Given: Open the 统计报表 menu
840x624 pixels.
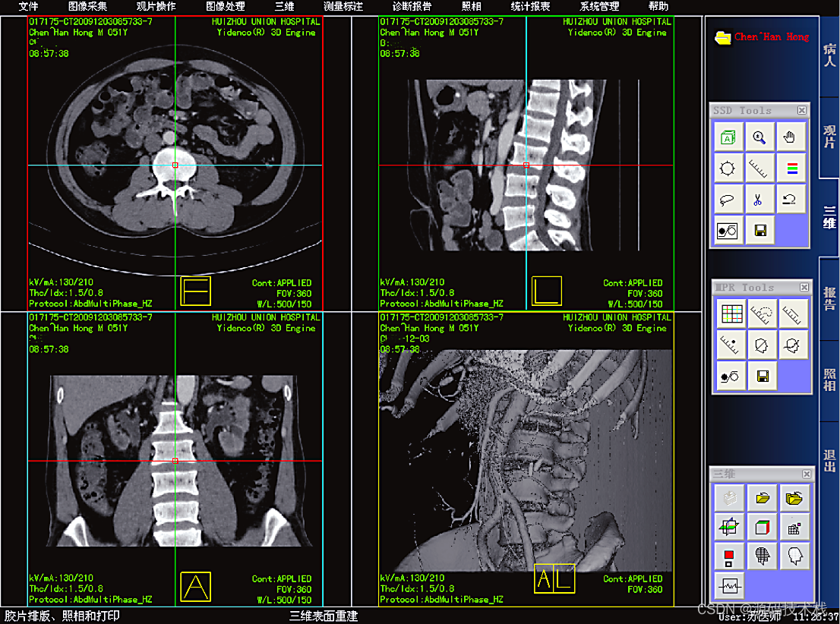Looking at the screenshot, I should (530, 6).
